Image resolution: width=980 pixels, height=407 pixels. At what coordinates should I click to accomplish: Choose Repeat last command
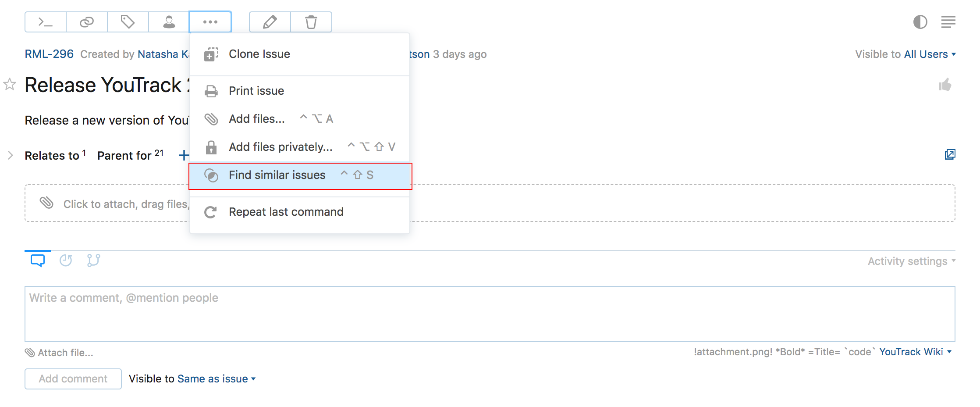click(300, 212)
